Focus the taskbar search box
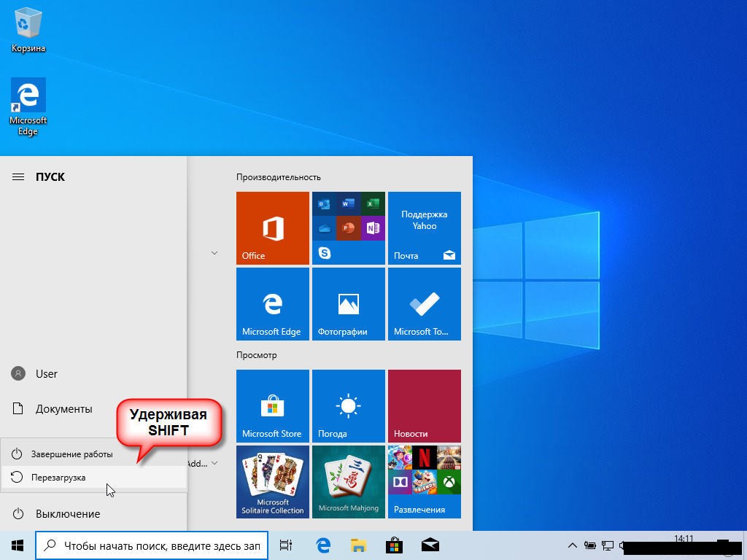Screen dimensions: 747x560 coord(152,545)
